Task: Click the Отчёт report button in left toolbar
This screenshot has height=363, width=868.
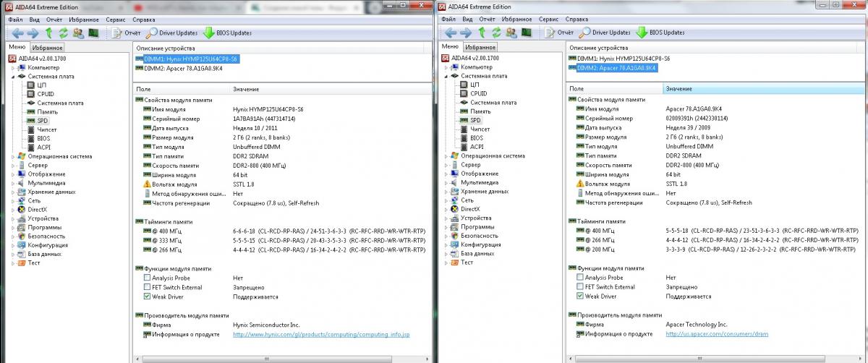Action: point(125,33)
